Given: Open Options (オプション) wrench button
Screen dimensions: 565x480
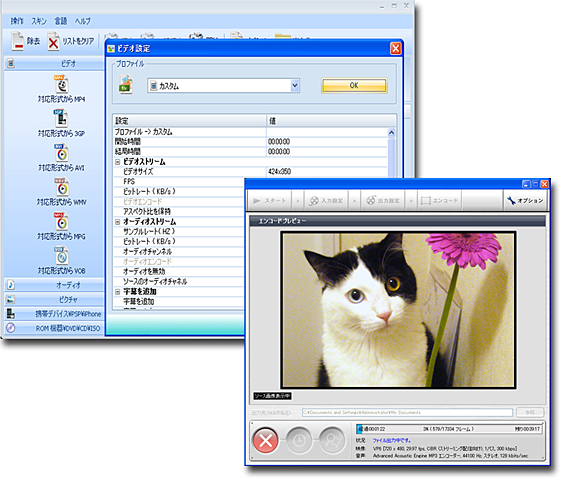Looking at the screenshot, I should click(x=525, y=201).
